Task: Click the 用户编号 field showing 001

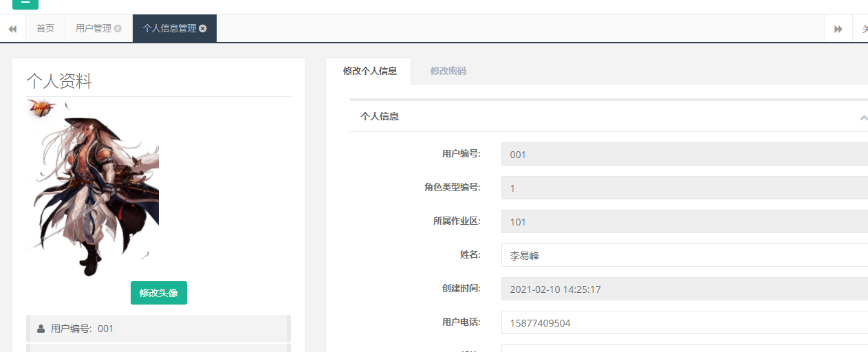Action: point(684,154)
